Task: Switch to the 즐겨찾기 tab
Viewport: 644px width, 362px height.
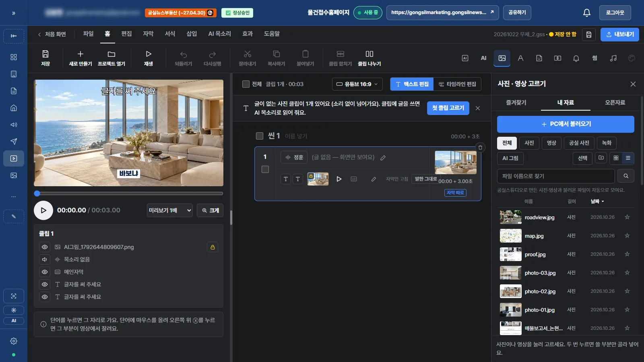Action: (516, 103)
